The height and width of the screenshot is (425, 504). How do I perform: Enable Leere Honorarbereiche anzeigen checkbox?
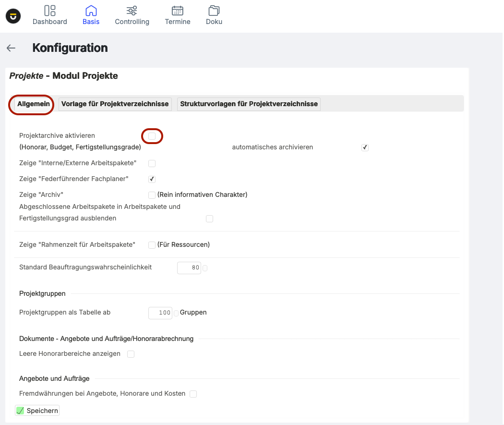pos(131,354)
